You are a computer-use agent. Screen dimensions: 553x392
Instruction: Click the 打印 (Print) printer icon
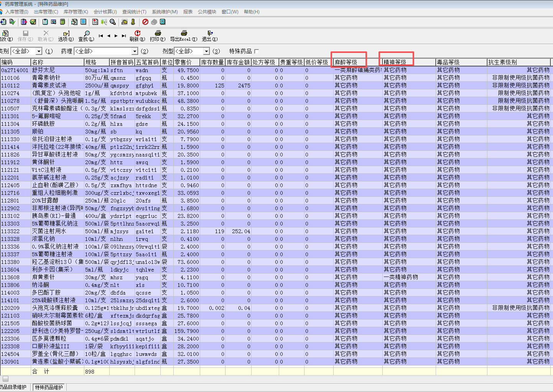point(158,34)
